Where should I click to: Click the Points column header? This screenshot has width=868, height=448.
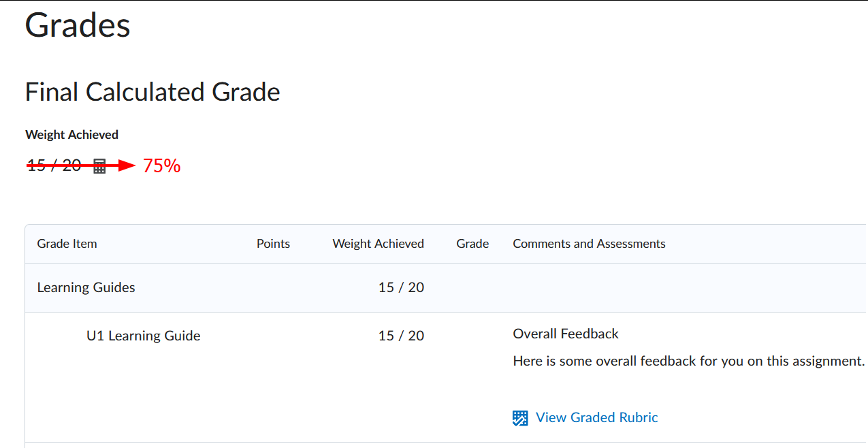(x=273, y=244)
